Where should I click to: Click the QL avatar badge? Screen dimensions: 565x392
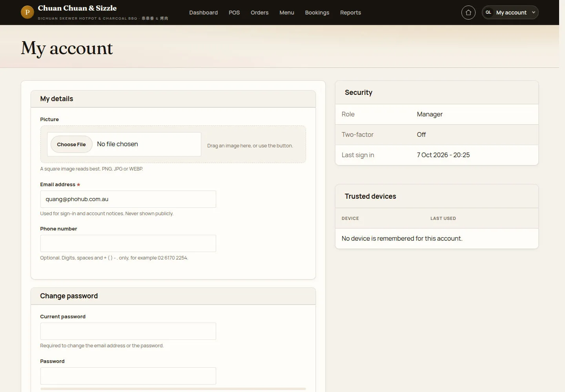click(488, 13)
